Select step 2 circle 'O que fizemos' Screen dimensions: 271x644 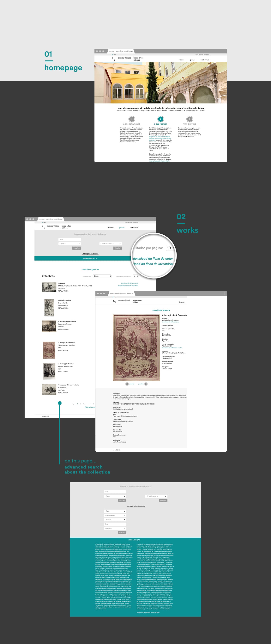tap(160, 119)
